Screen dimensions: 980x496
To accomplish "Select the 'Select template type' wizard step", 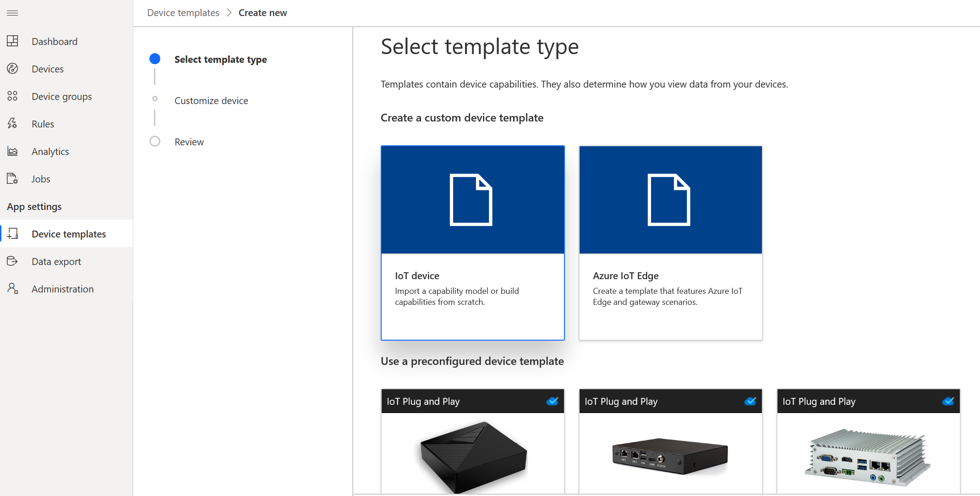I will click(220, 59).
